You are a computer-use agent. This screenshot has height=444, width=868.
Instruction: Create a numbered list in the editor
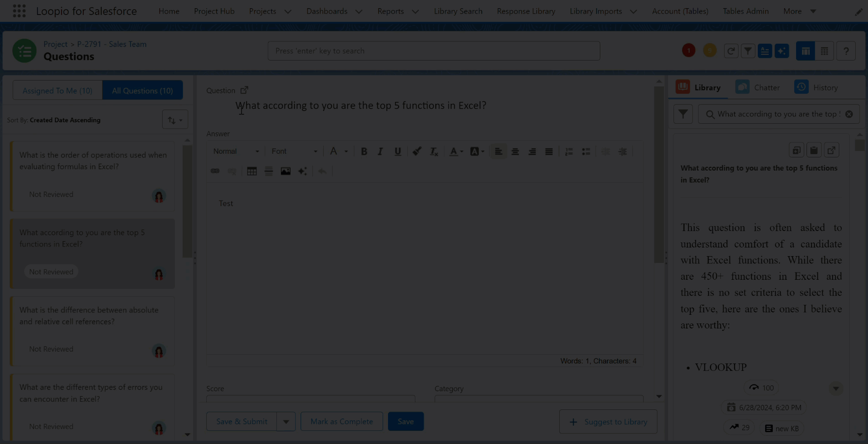point(569,151)
